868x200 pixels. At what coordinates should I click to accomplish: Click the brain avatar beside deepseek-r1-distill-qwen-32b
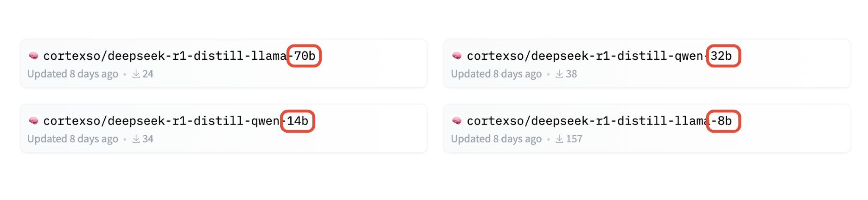(456, 56)
